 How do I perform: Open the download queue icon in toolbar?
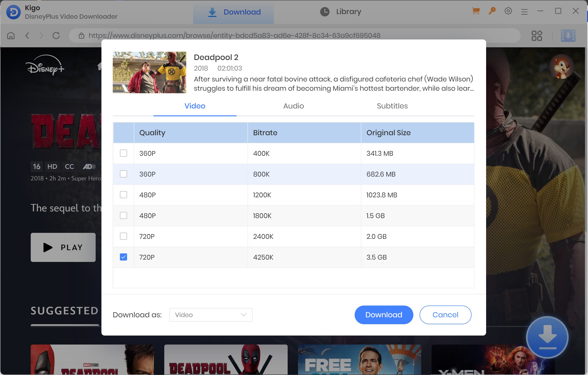tap(568, 36)
